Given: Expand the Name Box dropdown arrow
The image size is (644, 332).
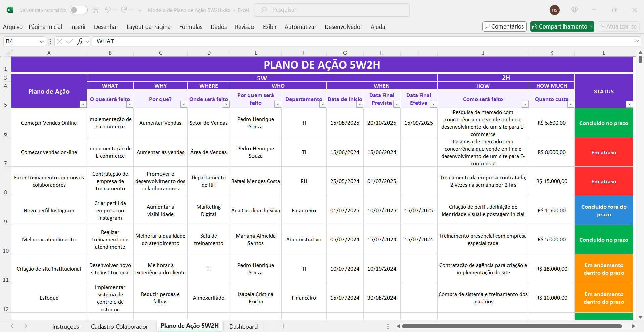Looking at the screenshot, I should pos(42,42).
